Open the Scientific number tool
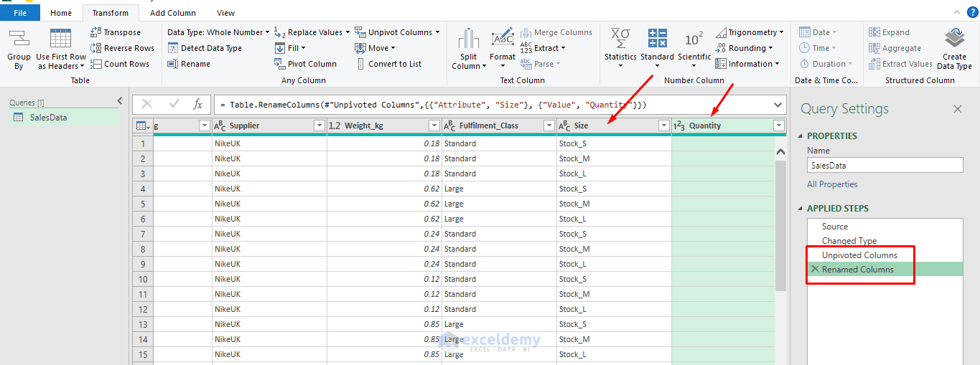980x365 pixels. pos(694,49)
